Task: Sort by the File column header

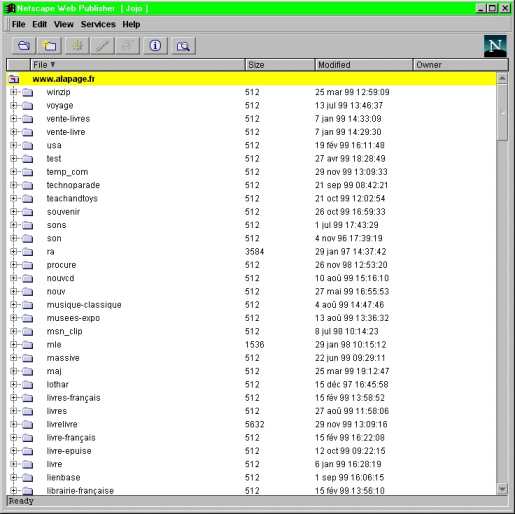Action: coord(137,65)
